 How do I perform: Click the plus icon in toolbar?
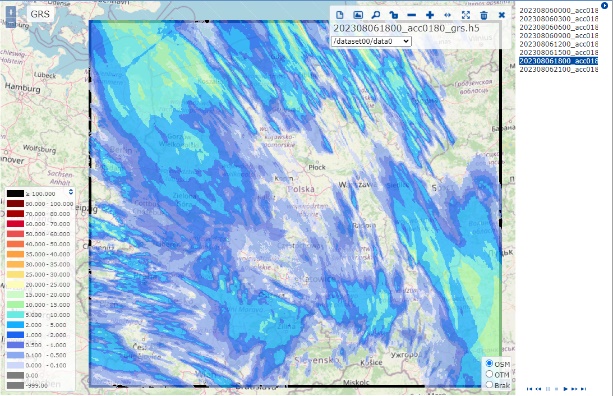pos(430,15)
